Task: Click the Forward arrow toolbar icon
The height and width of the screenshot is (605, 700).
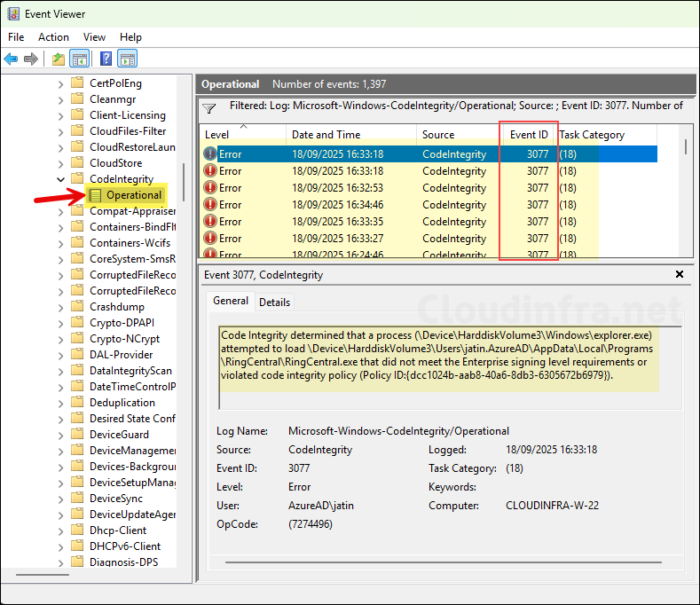Action: [31, 59]
